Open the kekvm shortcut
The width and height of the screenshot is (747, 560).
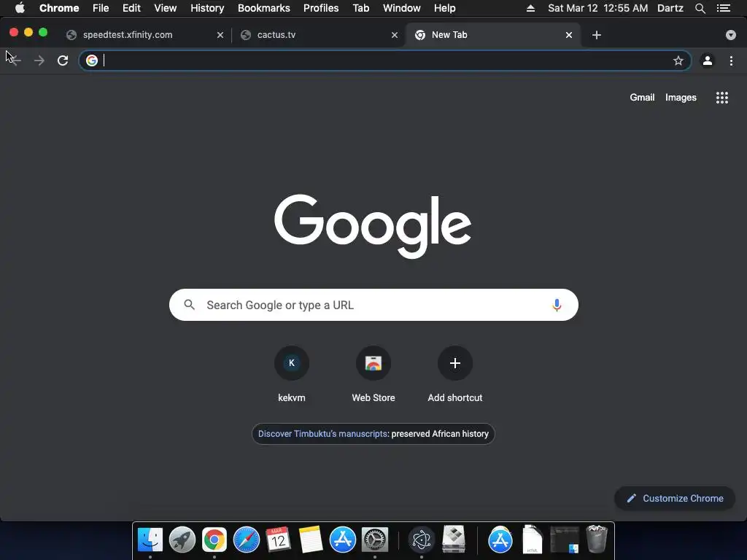coord(292,375)
